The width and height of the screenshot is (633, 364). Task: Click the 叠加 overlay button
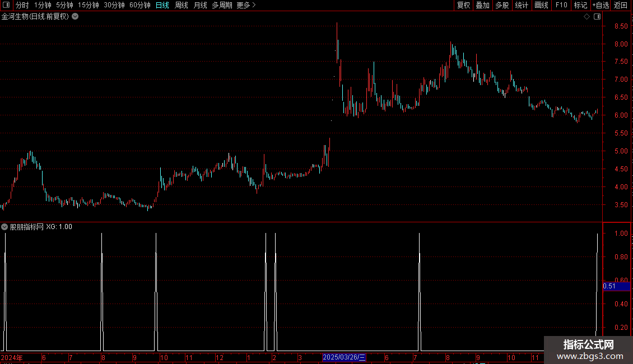(x=482, y=5)
